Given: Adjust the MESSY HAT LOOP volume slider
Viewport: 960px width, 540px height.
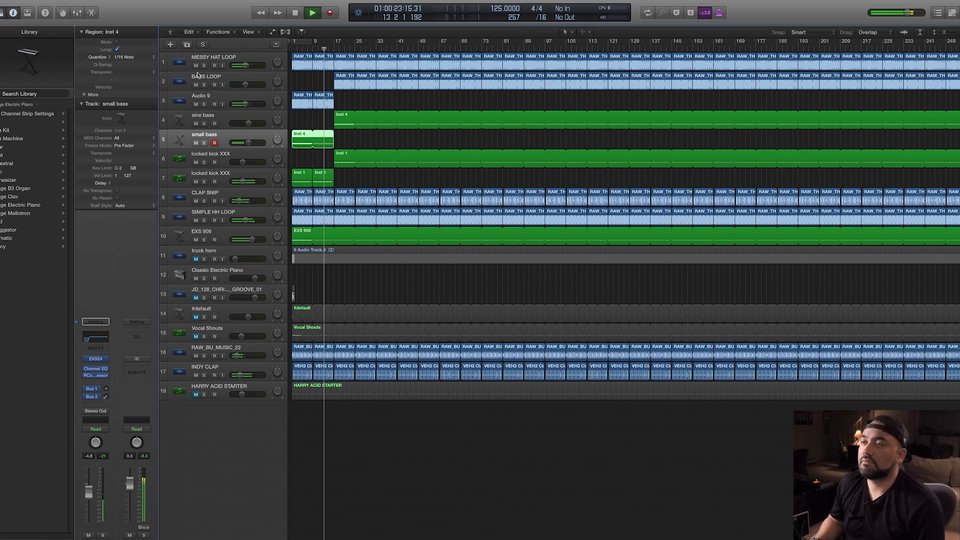Looking at the screenshot, I should (x=247, y=65).
